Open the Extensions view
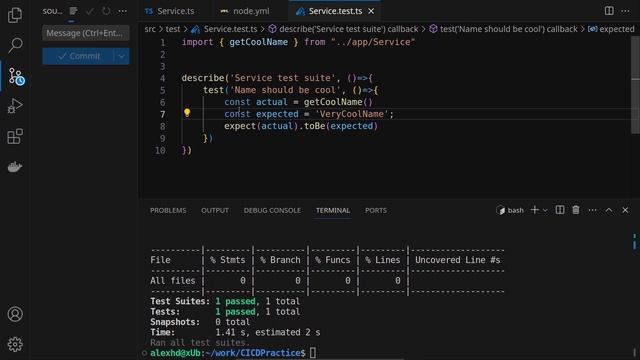Viewport: 640px width, 360px height. (15, 136)
